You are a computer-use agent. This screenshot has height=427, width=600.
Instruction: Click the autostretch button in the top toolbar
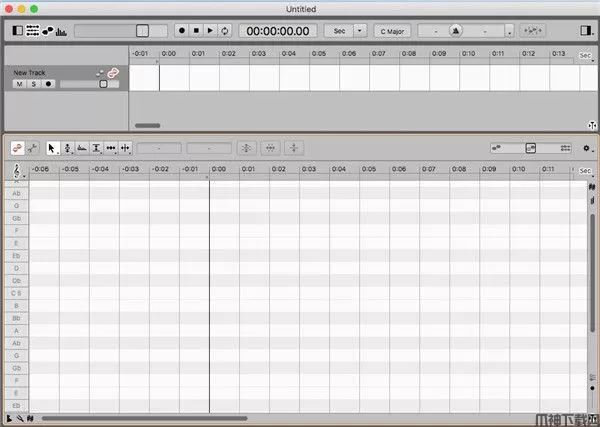[532, 31]
